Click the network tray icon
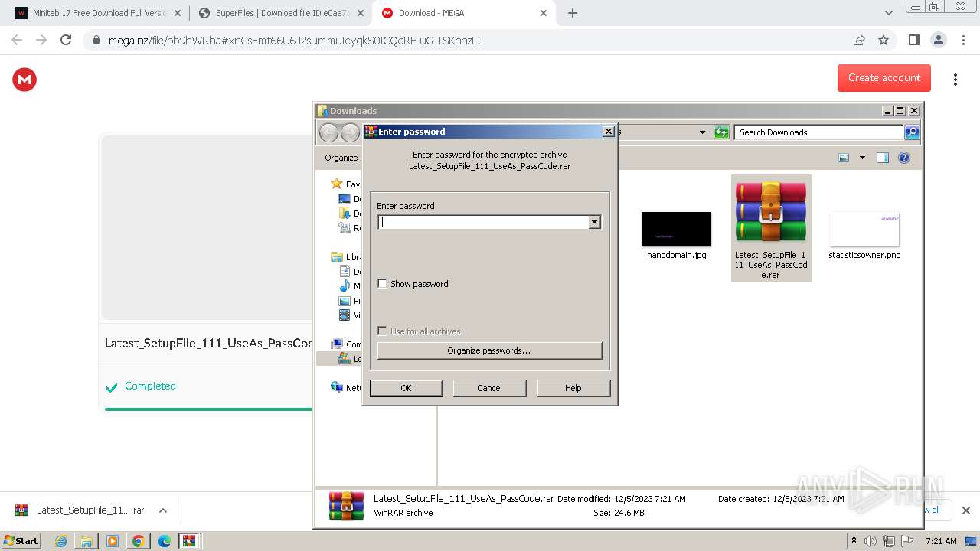 coord(889,541)
